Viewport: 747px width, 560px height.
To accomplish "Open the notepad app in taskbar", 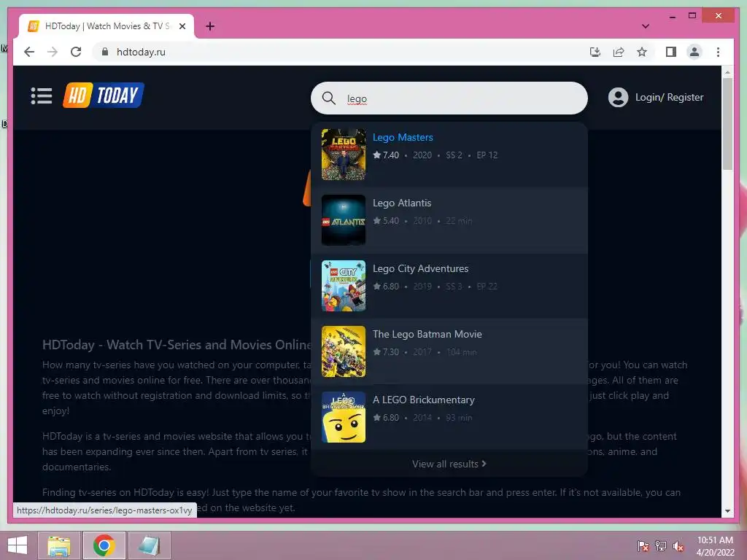I will 149,545.
